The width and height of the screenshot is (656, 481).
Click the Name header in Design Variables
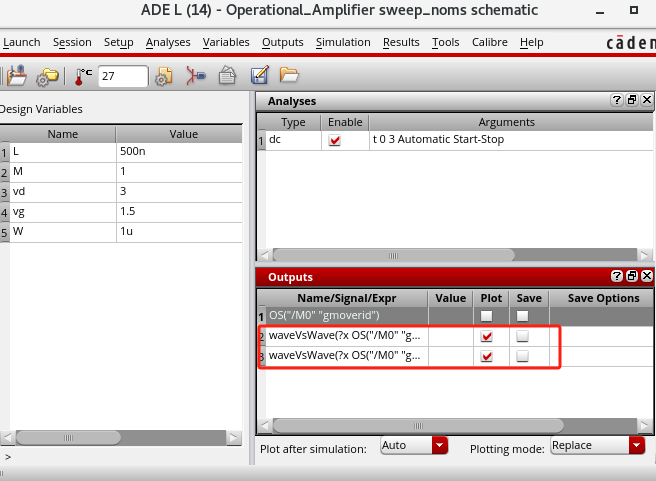pyautogui.click(x=62, y=134)
